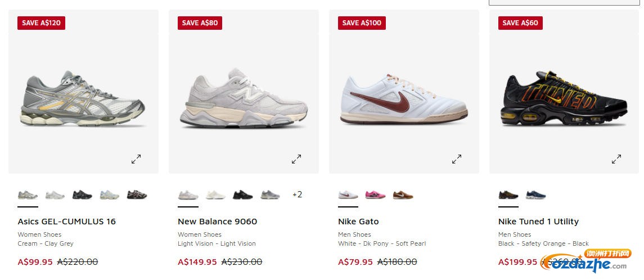The height and width of the screenshot is (280, 644).
Task: Select the last Asics colour swatch, black and pink
Action: pos(137,195)
